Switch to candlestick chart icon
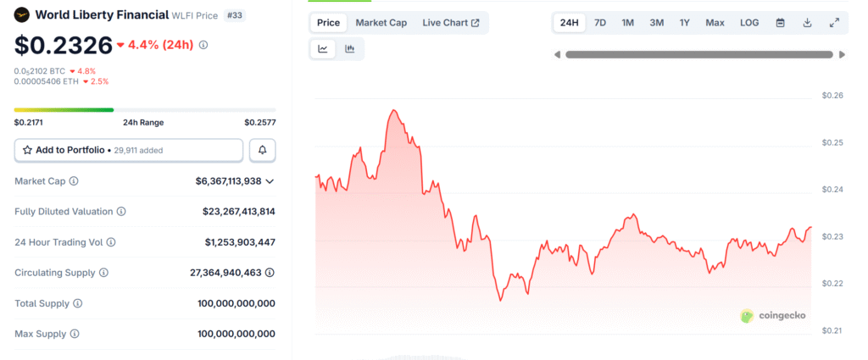The height and width of the screenshot is (360, 868). [x=349, y=49]
